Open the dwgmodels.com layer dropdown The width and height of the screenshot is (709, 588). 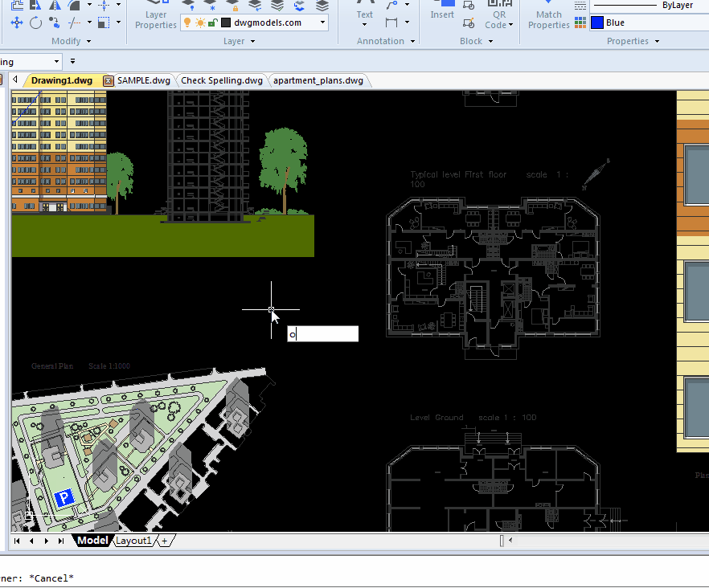pos(322,22)
